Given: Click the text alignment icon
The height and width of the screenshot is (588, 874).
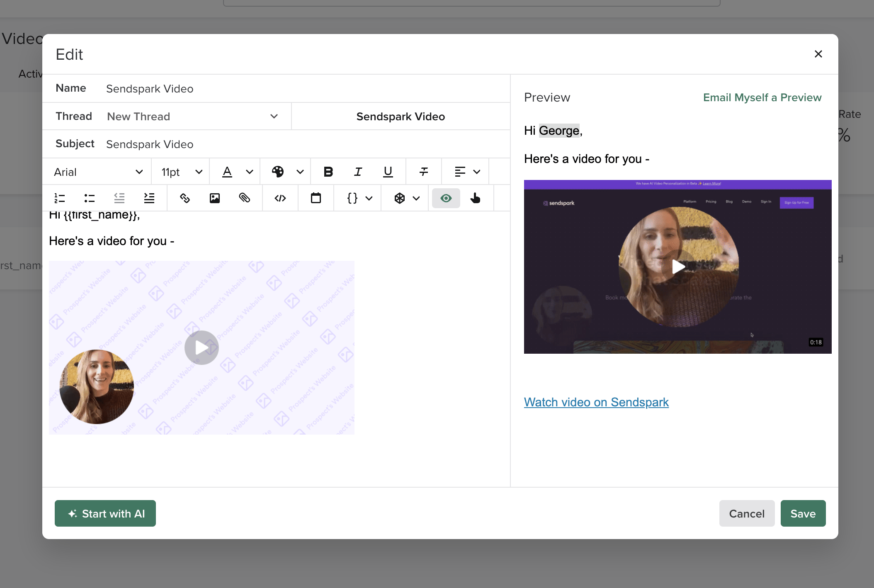Looking at the screenshot, I should [460, 172].
